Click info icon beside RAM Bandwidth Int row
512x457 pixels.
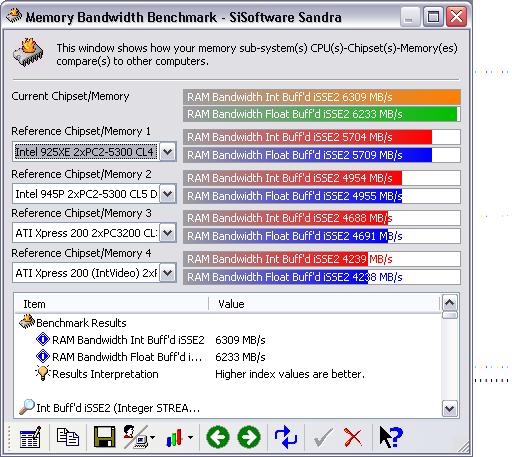pyautogui.click(x=43, y=339)
